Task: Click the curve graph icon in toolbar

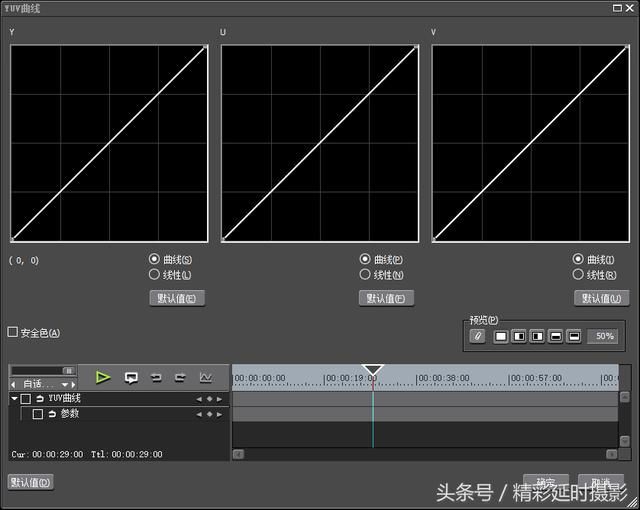Action: pos(206,377)
